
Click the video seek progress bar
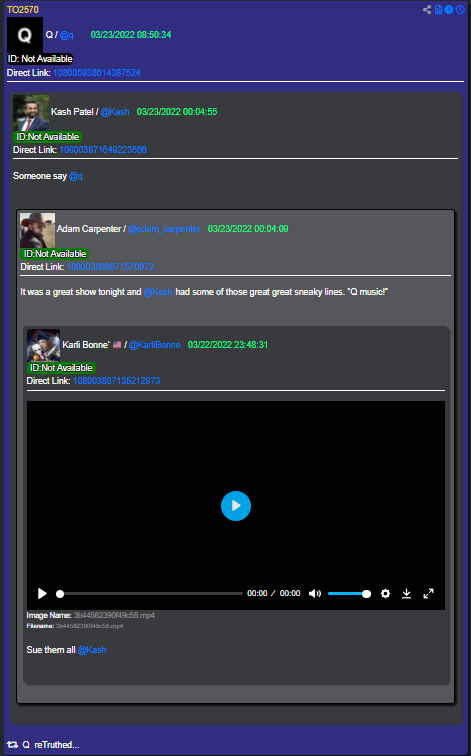click(149, 594)
